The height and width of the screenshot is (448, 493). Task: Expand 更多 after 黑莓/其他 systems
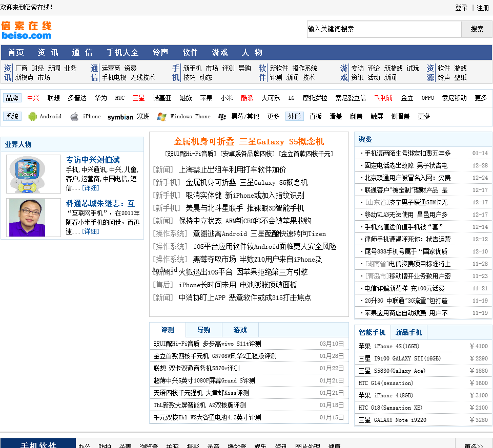click(273, 117)
